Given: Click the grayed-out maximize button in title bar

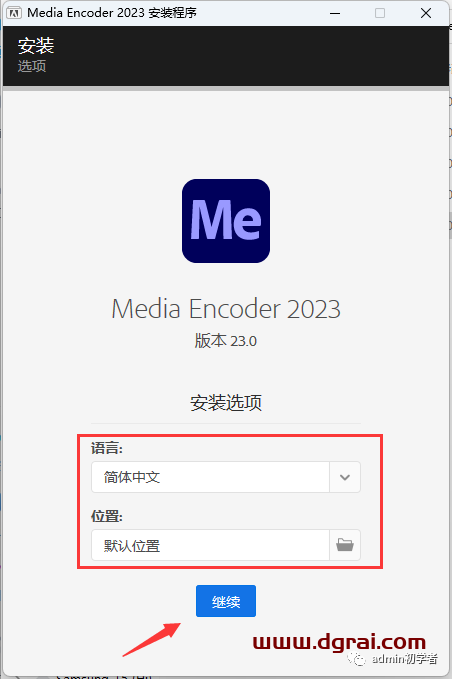Looking at the screenshot, I should click(380, 13).
